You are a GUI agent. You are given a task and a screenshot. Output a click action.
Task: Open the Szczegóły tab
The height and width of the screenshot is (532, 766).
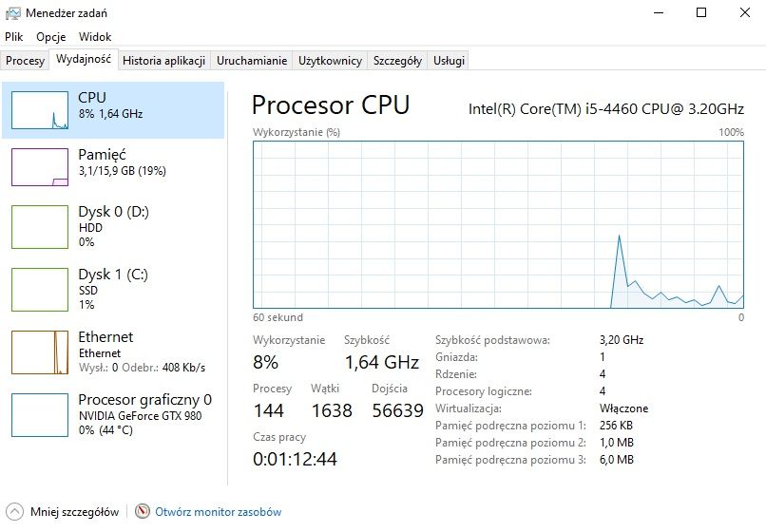(x=397, y=61)
